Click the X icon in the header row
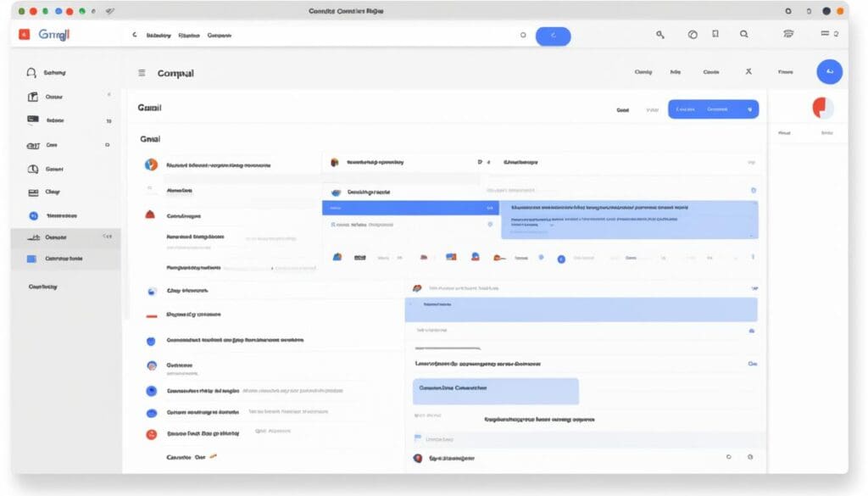This screenshot has height=496, width=868. click(x=748, y=72)
